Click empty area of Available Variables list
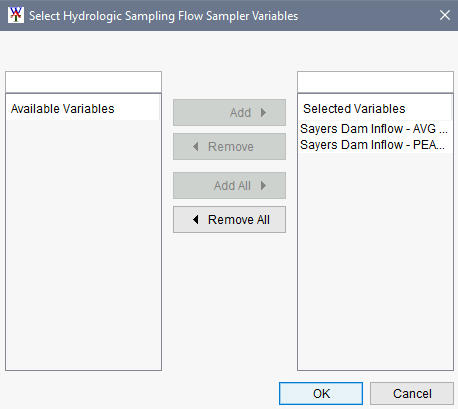Screen dimensions: 458x409 [x=83, y=243]
